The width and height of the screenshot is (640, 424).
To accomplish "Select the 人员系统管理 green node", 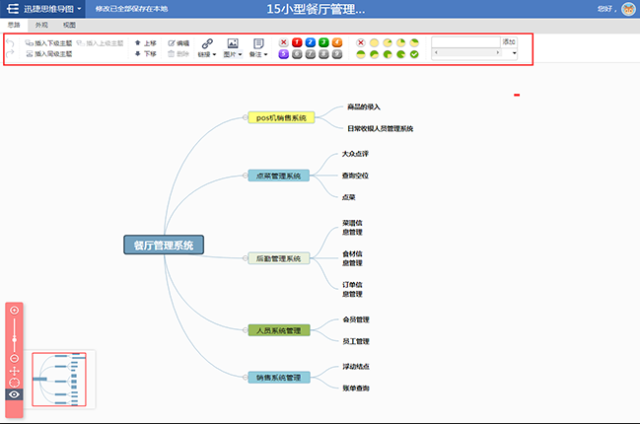I will coord(279,330).
